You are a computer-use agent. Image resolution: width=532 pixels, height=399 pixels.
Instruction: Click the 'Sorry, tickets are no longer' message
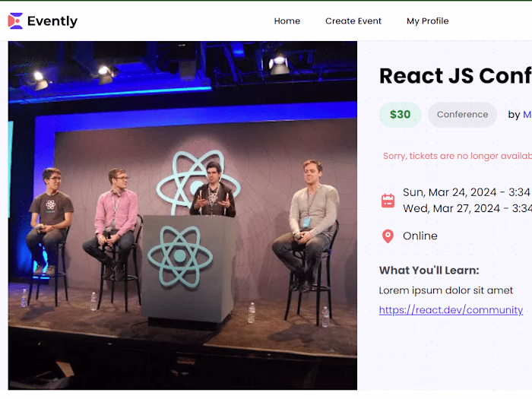tap(458, 156)
